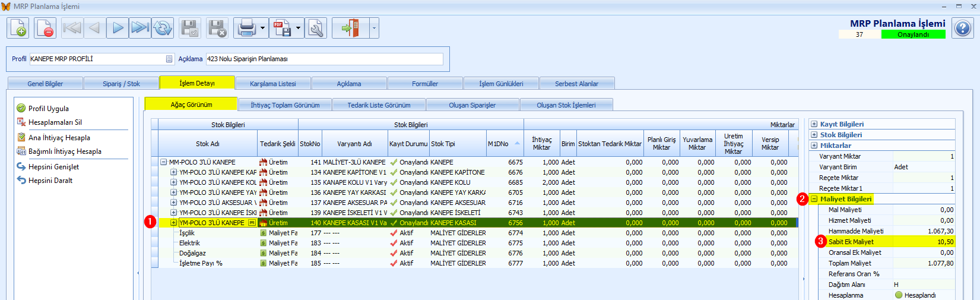
Task: Open the İşlem Günlükleri tab
Action: tap(501, 84)
